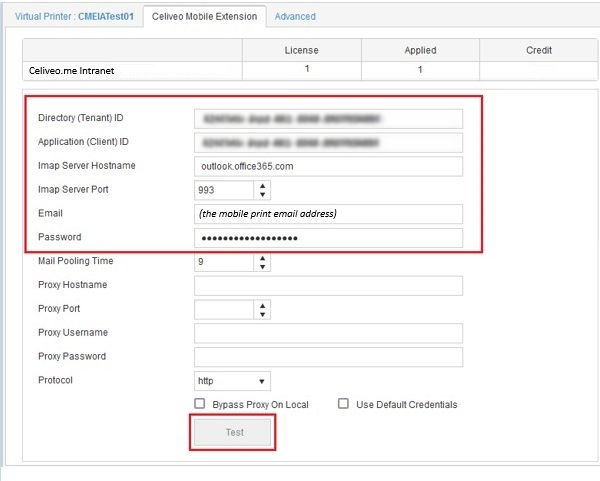Image resolution: width=600 pixels, height=481 pixels.
Task: Tick Use Default Credentials checkbox
Action: [x=343, y=404]
